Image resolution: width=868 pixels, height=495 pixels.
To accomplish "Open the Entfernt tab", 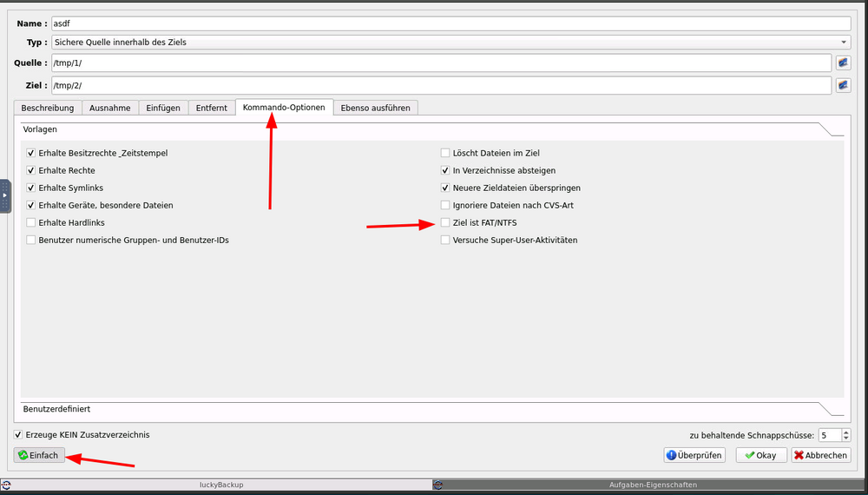I will pyautogui.click(x=212, y=108).
